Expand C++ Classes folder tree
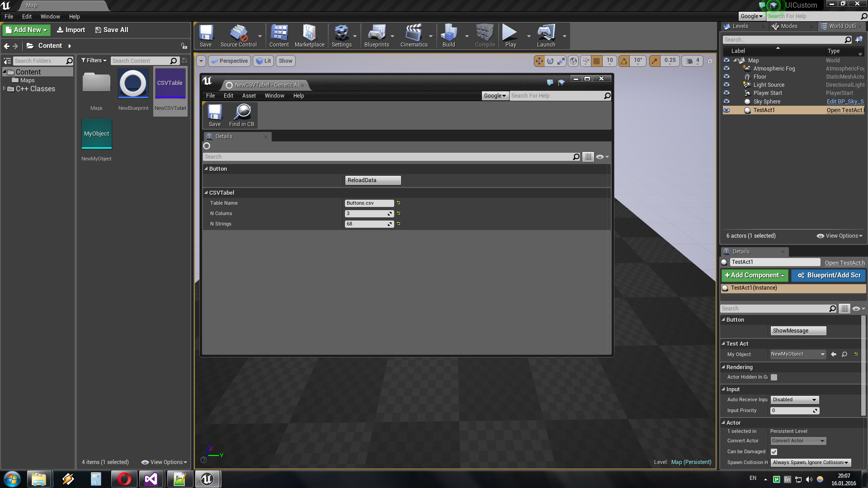The image size is (868, 488). point(4,89)
